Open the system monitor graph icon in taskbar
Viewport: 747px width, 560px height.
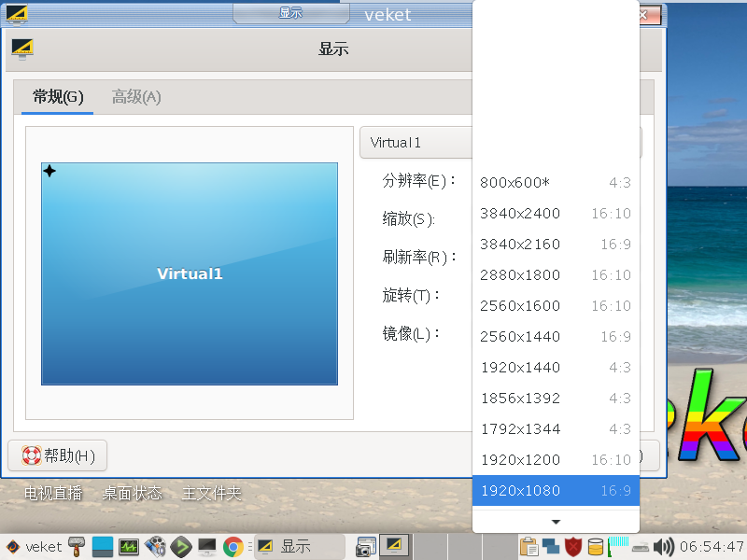[127, 546]
